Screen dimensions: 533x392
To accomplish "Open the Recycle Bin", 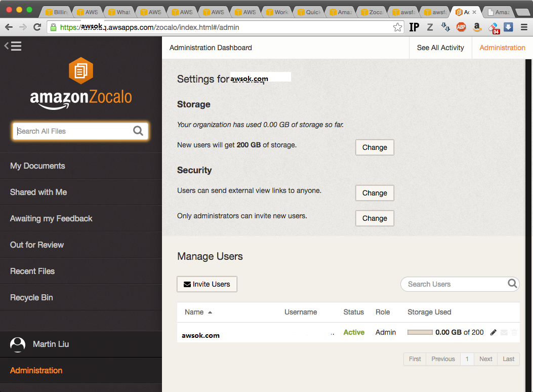I will [81, 297].
